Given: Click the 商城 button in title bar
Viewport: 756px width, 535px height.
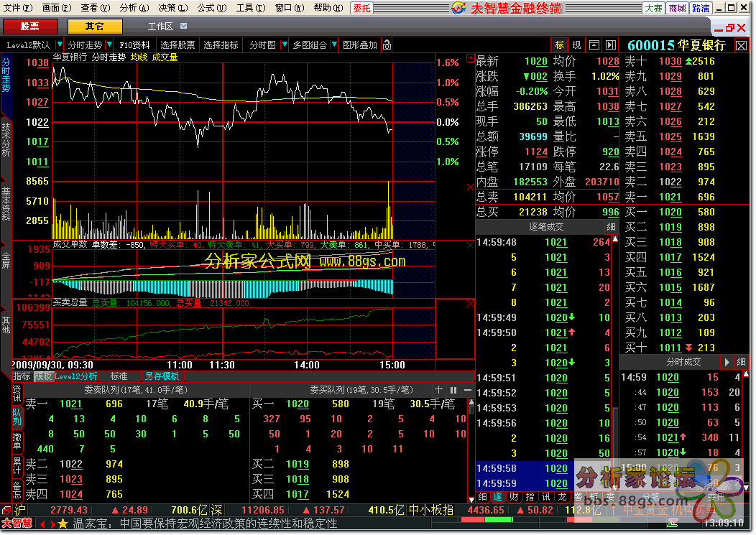Looking at the screenshot, I should pyautogui.click(x=677, y=8).
